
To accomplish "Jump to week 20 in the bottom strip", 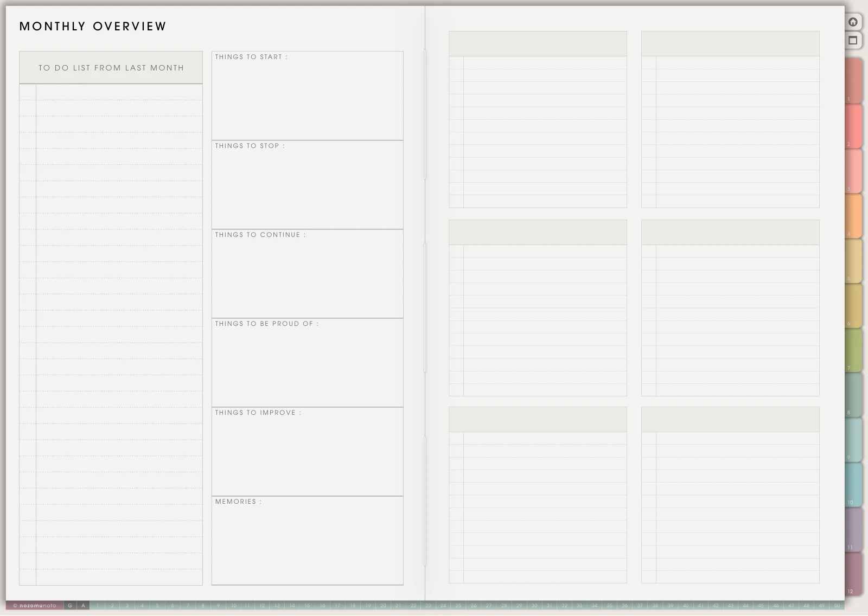I will [383, 606].
